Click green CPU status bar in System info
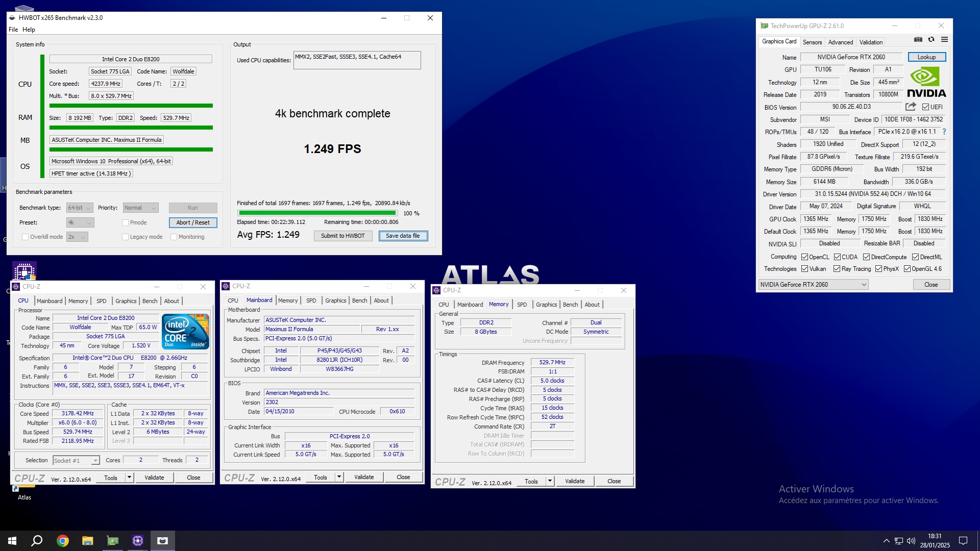 click(x=131, y=106)
